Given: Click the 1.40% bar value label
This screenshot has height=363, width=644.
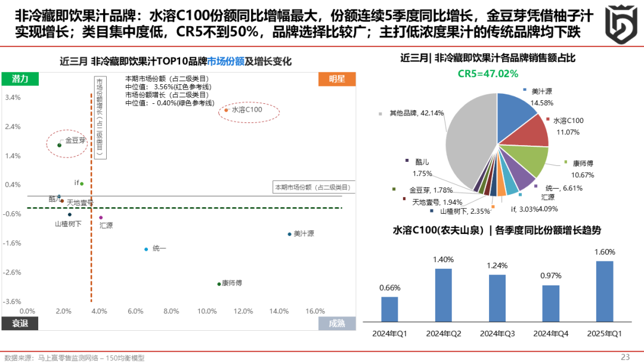Looking at the screenshot, I should (x=443, y=260).
